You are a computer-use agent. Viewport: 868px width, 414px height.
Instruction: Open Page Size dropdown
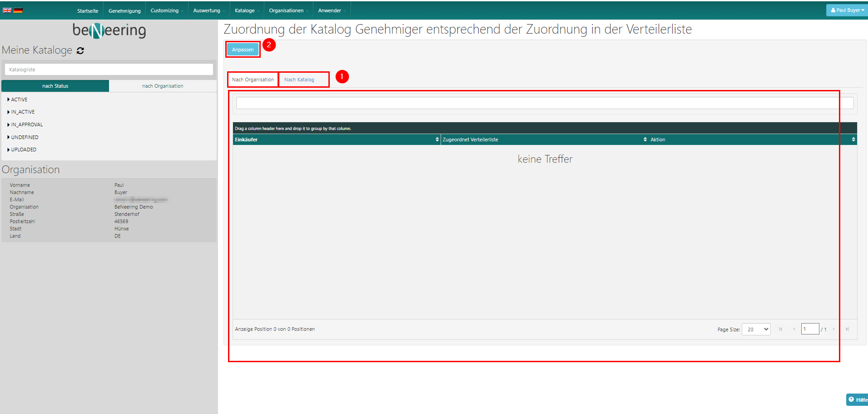(756, 329)
